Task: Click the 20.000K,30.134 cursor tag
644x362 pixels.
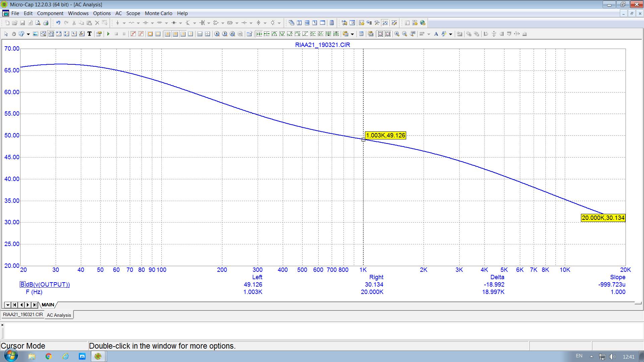Action: pos(603,218)
